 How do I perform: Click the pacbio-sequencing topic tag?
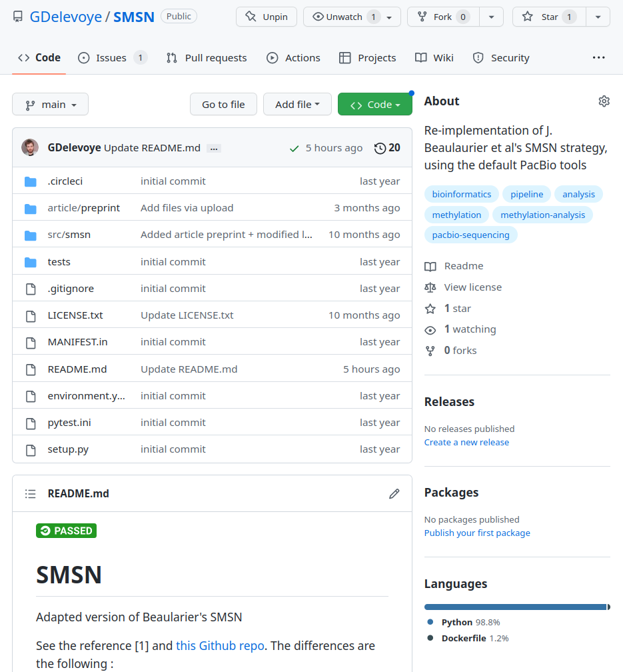tap(470, 235)
